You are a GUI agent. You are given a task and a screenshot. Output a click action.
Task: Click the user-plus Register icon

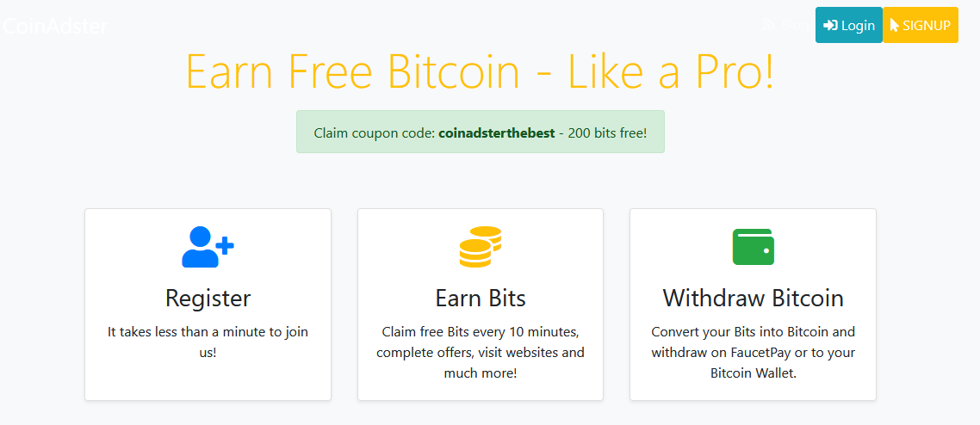208,247
